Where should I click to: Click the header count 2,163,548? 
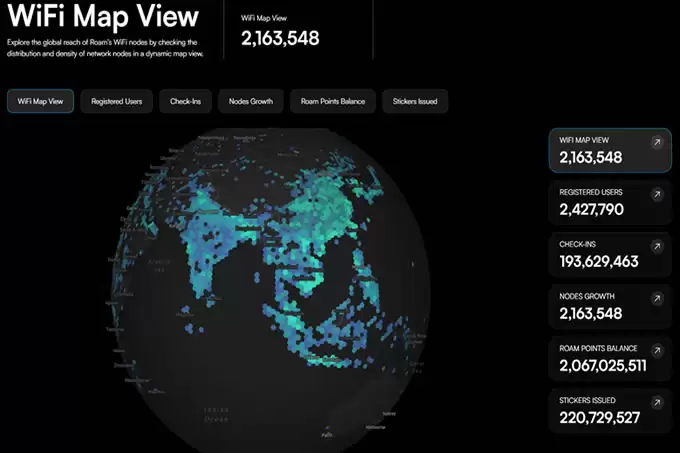point(280,39)
